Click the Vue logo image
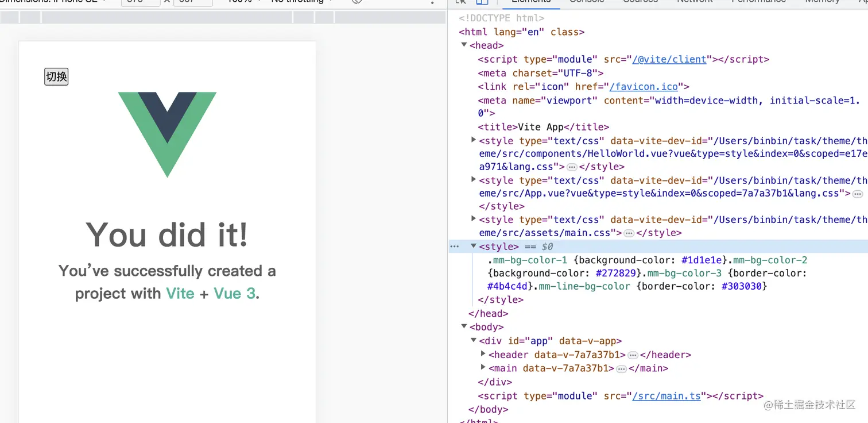 click(167, 134)
